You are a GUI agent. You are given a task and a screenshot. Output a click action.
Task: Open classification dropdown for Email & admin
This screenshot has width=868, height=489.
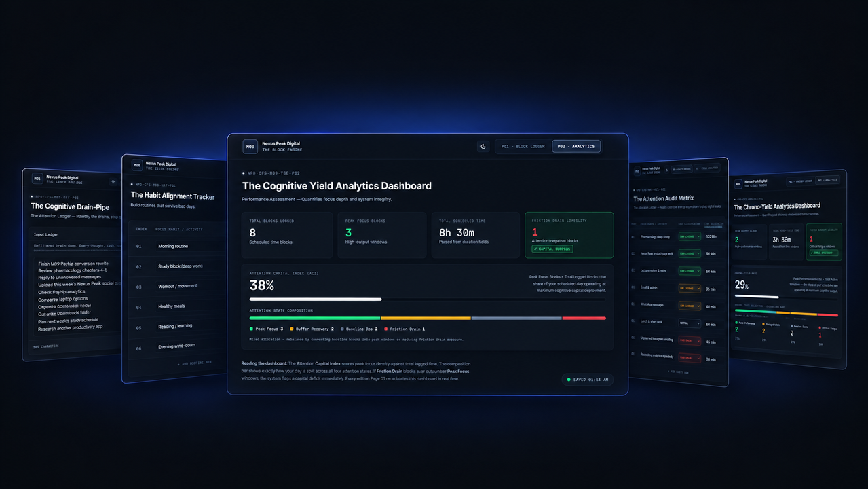pos(690,289)
